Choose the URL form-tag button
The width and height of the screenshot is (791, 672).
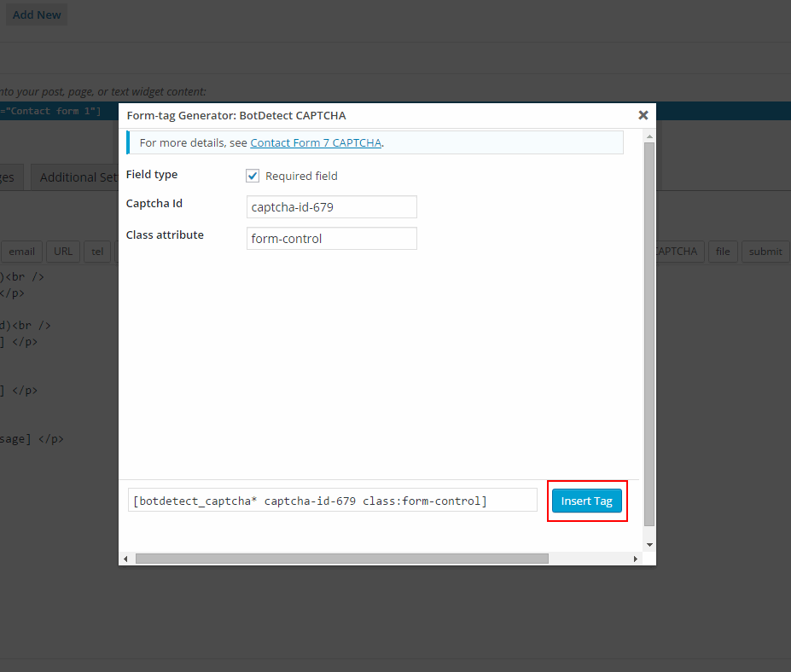[x=64, y=252]
